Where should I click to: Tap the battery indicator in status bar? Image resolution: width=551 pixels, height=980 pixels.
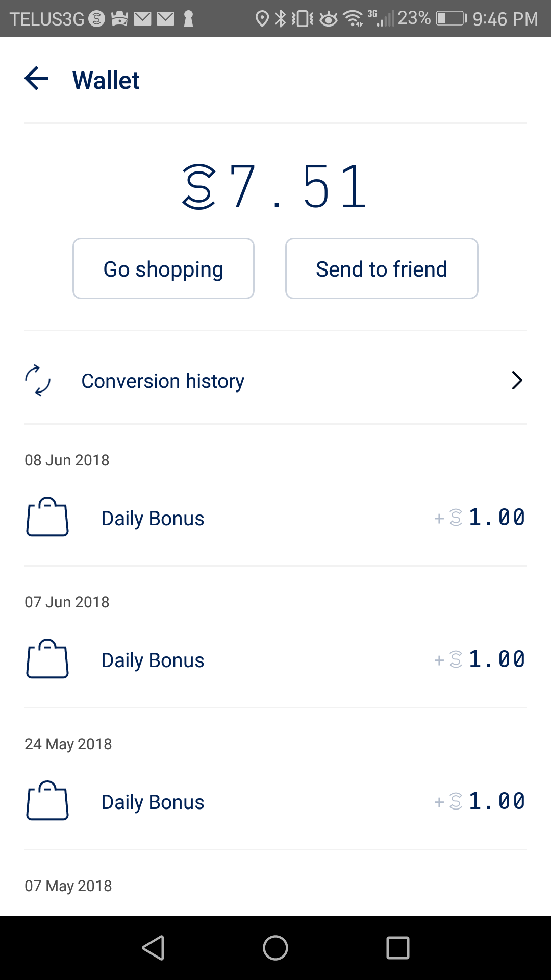[x=451, y=19]
